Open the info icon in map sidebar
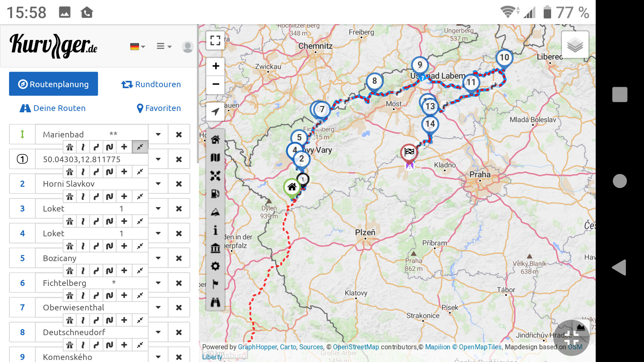The height and width of the screenshot is (362, 644). click(215, 230)
